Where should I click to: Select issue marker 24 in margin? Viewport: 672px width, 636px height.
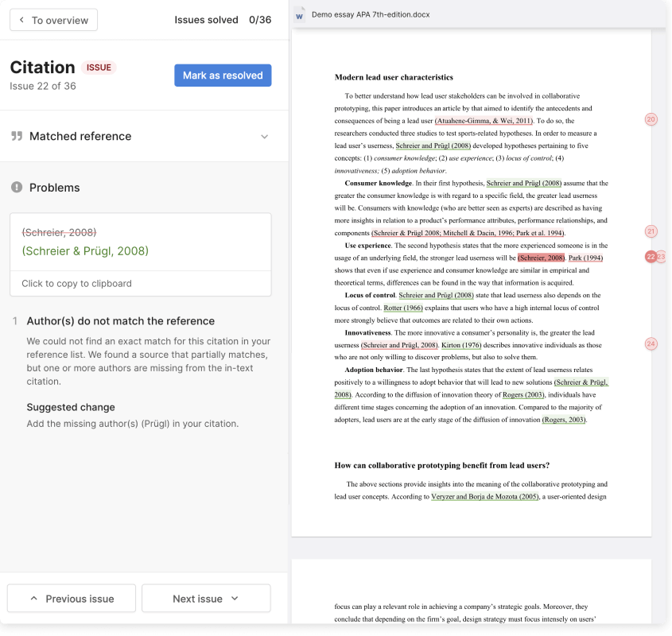[x=651, y=344]
